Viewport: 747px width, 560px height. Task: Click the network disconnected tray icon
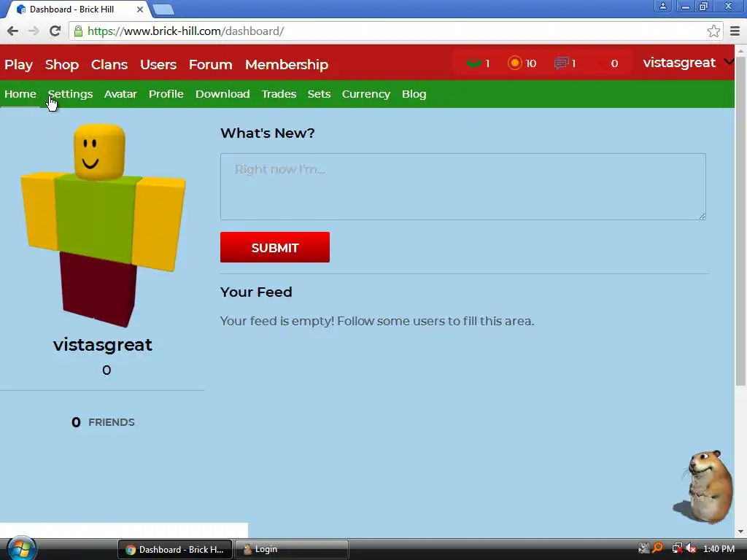point(676,548)
